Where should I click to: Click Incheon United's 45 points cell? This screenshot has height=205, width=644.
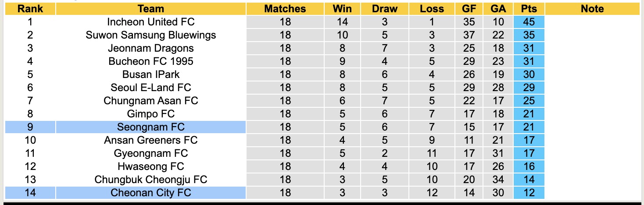tap(529, 22)
